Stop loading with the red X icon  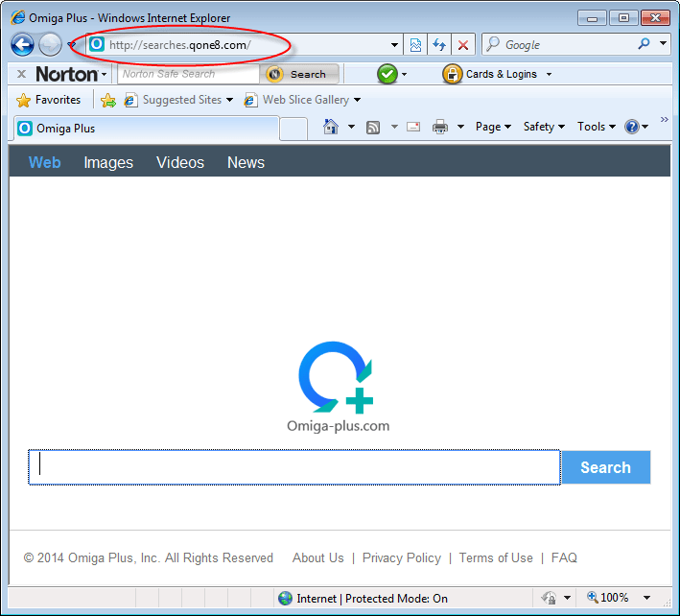tap(463, 45)
